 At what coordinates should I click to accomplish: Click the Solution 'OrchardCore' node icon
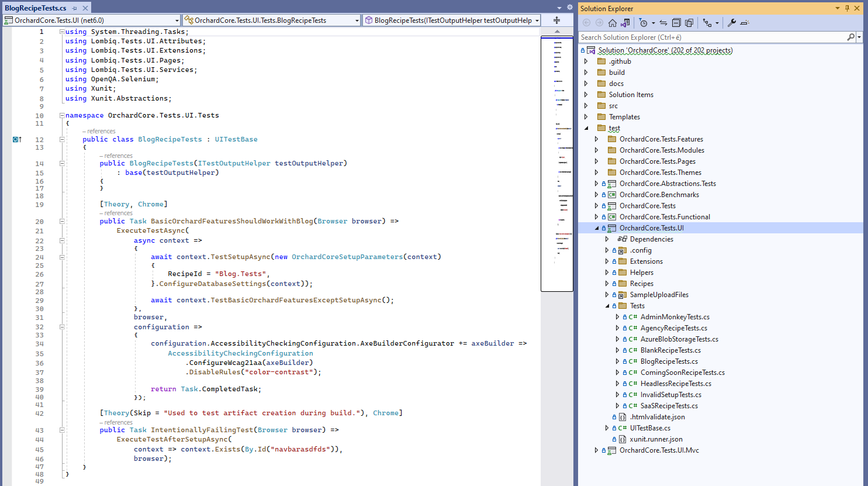pos(591,50)
